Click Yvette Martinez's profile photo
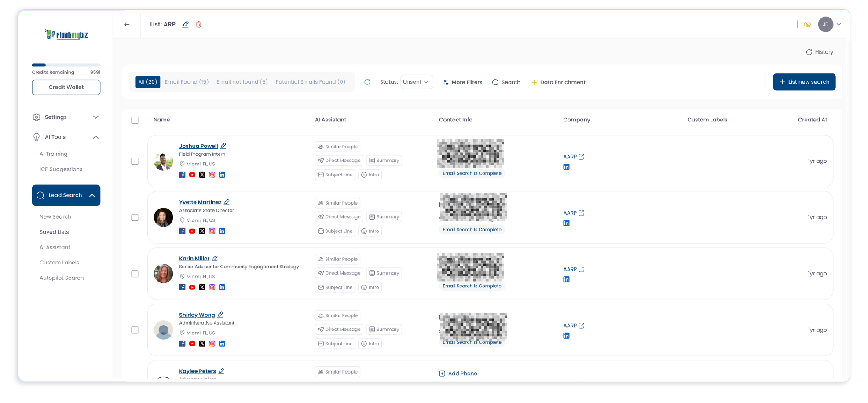Image resolution: width=868 pixels, height=403 pixels. (163, 217)
